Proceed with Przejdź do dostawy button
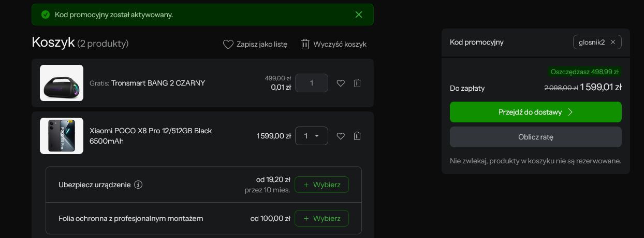This screenshot has height=238, width=644. click(x=536, y=112)
